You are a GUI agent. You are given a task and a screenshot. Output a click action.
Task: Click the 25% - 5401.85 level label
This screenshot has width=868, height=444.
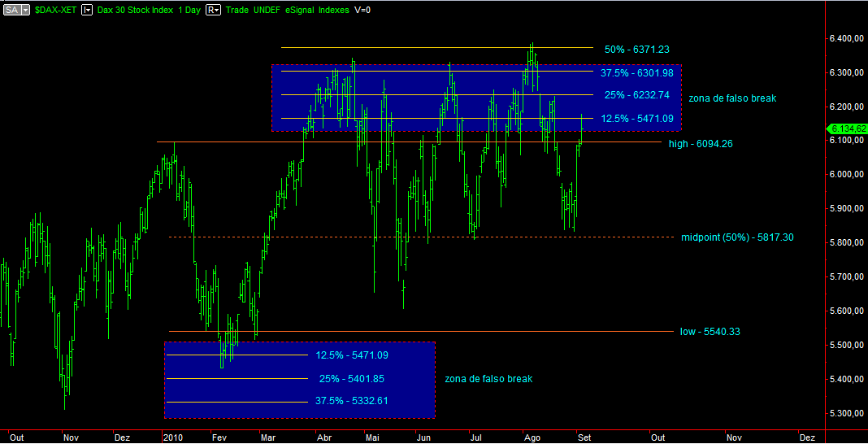tap(352, 379)
